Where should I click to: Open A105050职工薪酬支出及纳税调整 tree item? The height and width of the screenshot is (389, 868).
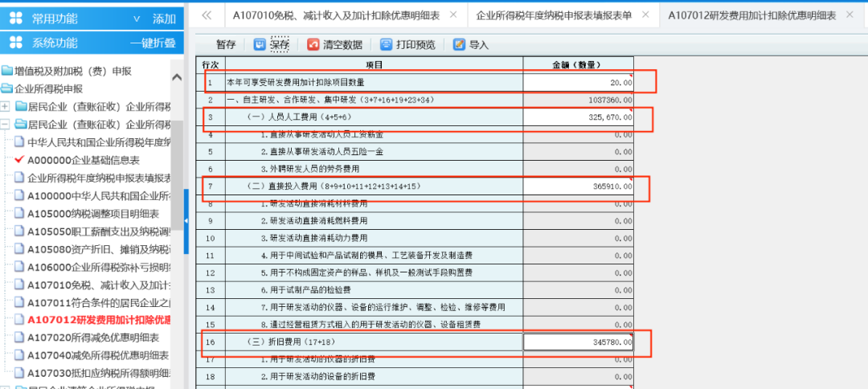tap(99, 231)
